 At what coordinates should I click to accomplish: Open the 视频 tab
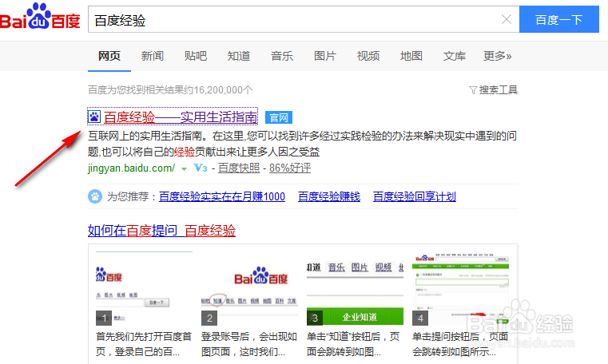click(368, 56)
